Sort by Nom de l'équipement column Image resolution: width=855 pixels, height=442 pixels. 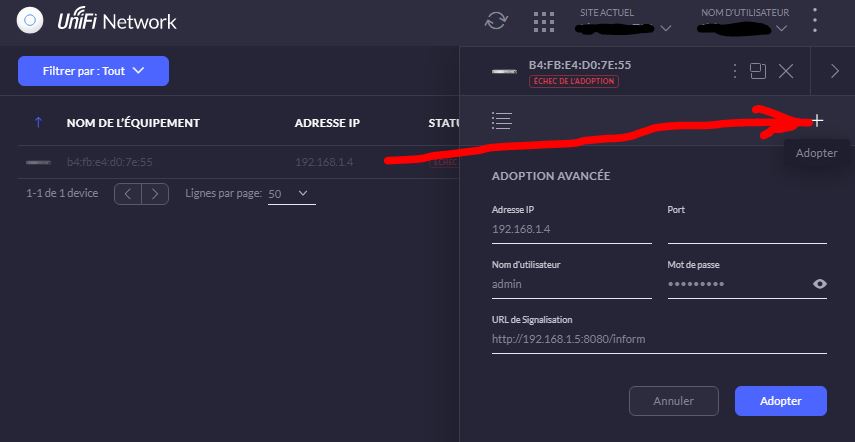tap(133, 123)
